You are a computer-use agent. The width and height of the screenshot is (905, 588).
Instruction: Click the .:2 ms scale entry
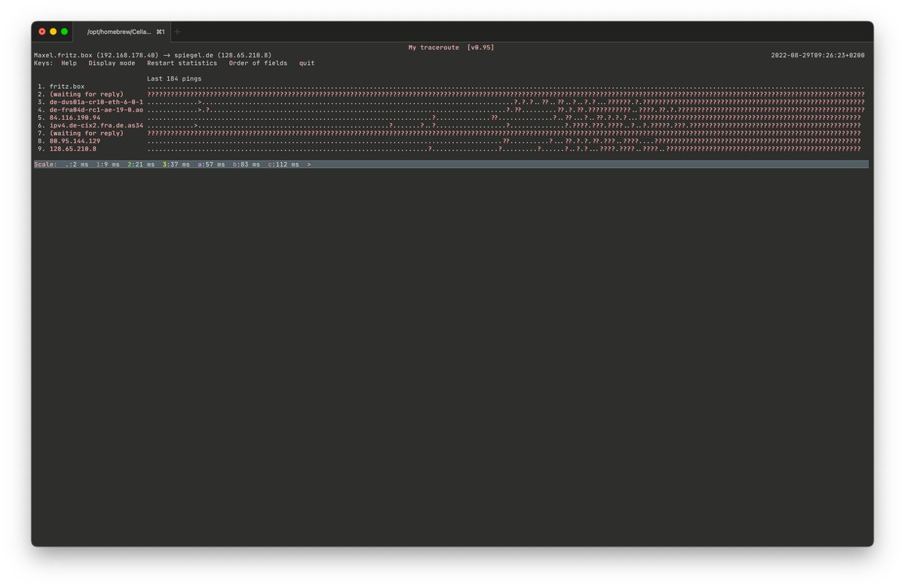click(77, 164)
